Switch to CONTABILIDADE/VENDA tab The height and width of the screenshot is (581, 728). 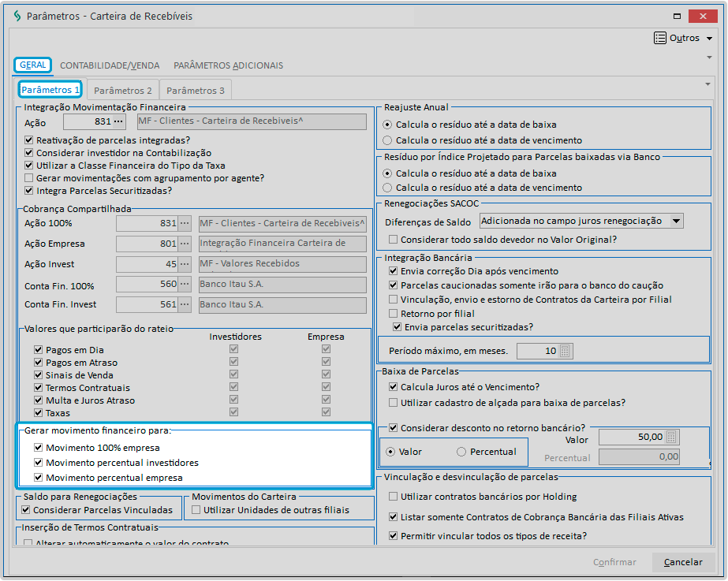pyautogui.click(x=110, y=65)
